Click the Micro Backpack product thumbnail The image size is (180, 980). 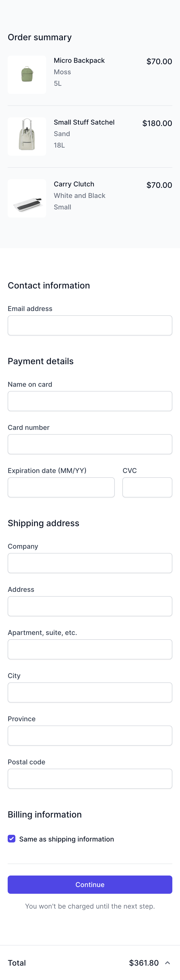(x=27, y=75)
